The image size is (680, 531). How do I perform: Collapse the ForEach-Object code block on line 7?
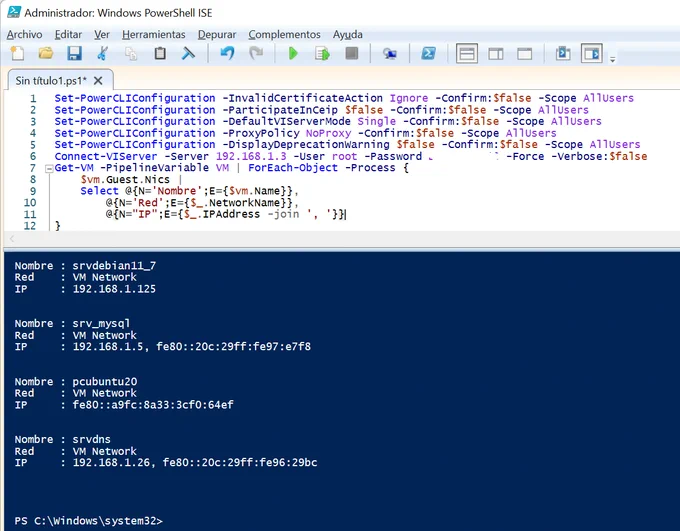pyautogui.click(x=49, y=168)
